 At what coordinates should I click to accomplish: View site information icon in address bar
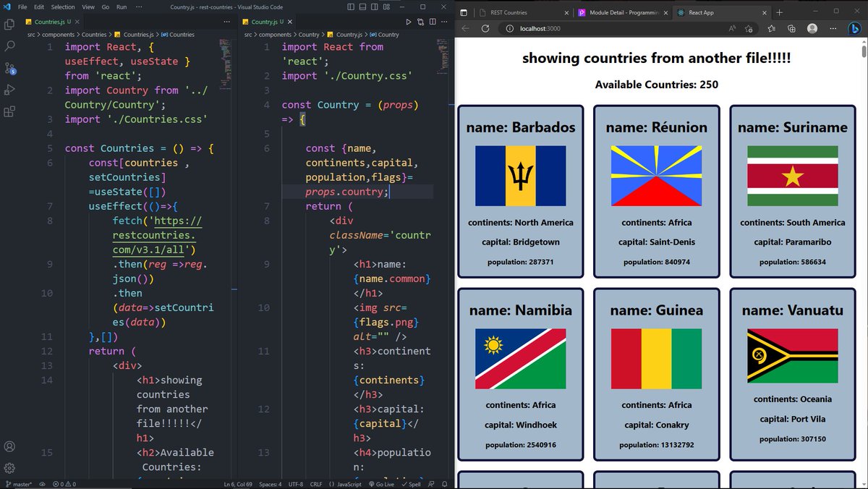[509, 28]
